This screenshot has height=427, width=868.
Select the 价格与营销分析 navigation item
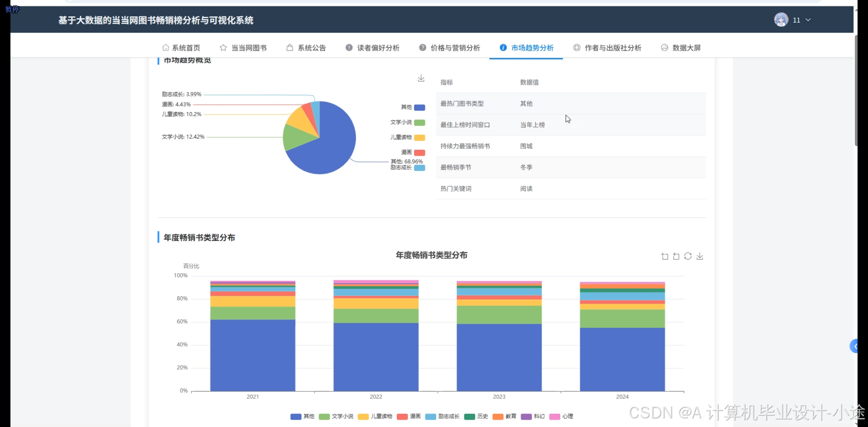[x=449, y=48]
